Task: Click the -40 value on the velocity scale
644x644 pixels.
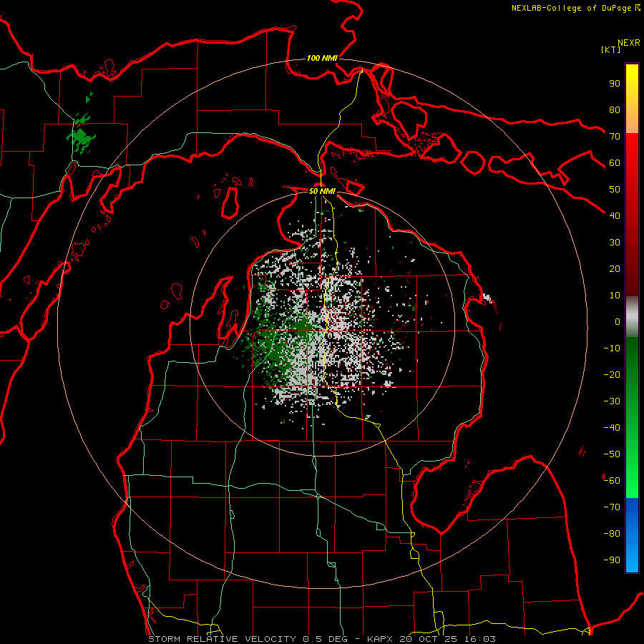Action: [x=612, y=428]
